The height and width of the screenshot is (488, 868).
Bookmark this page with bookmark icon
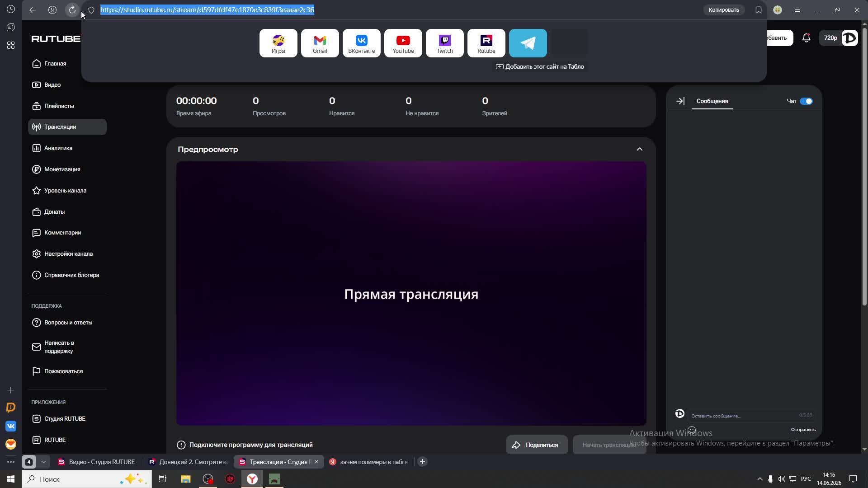pyautogui.click(x=759, y=10)
